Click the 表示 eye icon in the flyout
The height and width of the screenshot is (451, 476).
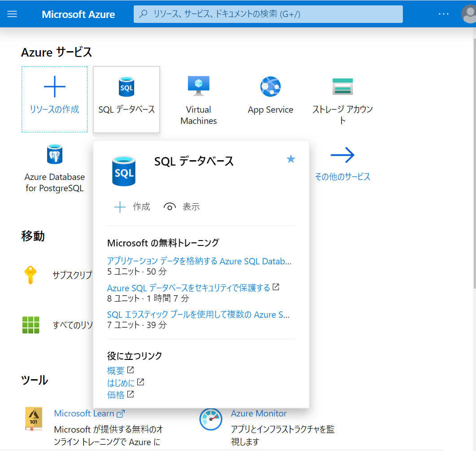tap(170, 207)
